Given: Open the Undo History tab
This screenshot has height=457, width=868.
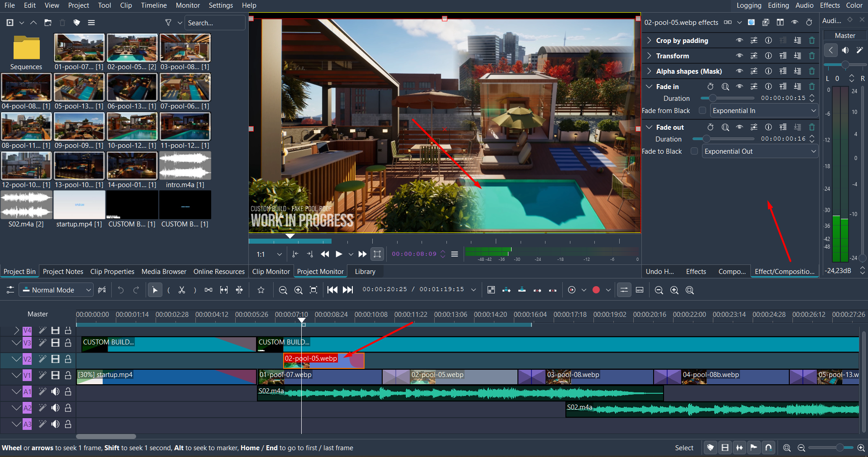Looking at the screenshot, I should [659, 271].
